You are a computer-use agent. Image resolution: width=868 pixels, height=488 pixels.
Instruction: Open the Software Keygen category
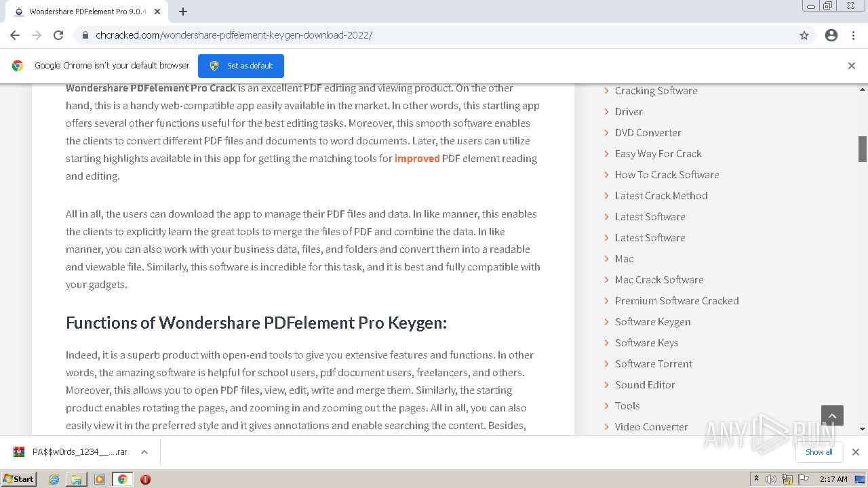[653, 322]
